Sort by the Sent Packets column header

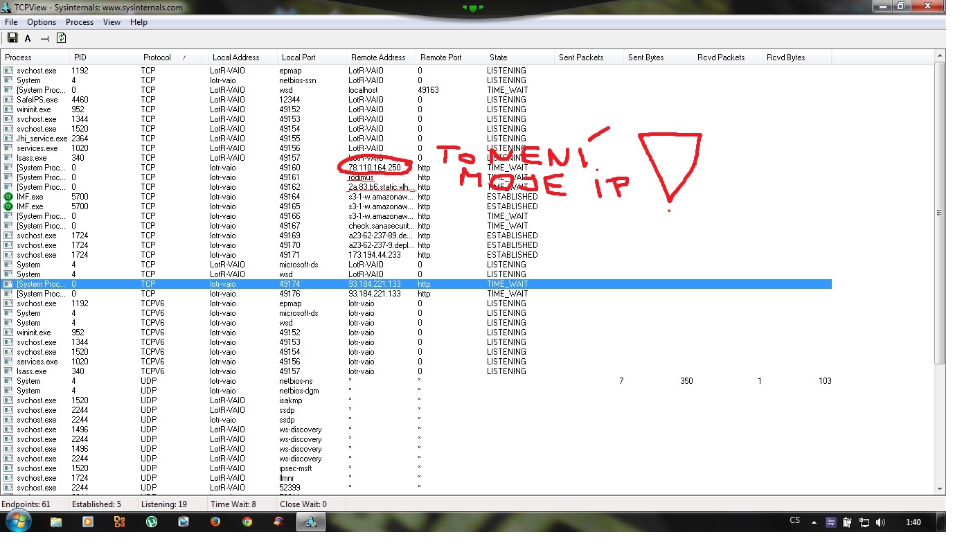589,58
